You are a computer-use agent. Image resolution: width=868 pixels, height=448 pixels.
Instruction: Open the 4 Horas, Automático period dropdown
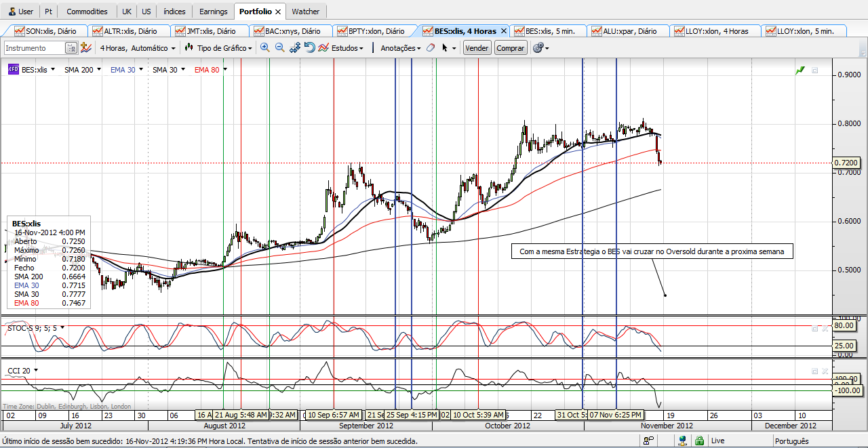(138, 48)
